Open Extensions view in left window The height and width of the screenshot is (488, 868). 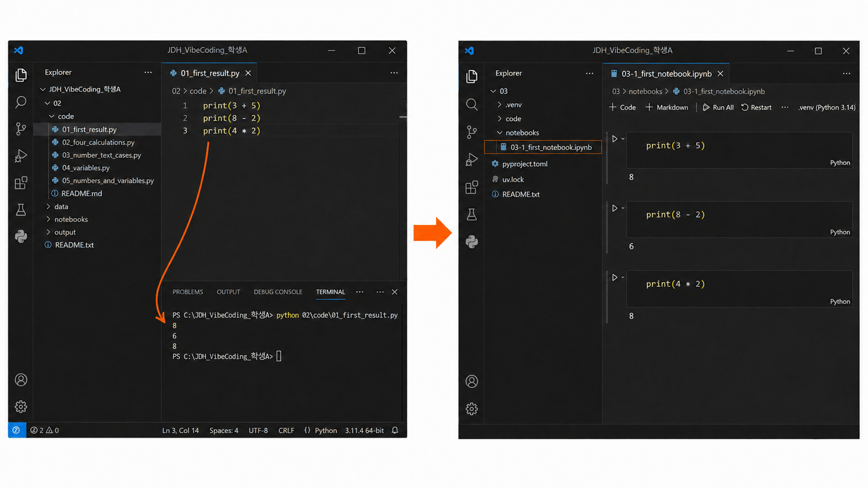pyautogui.click(x=21, y=183)
